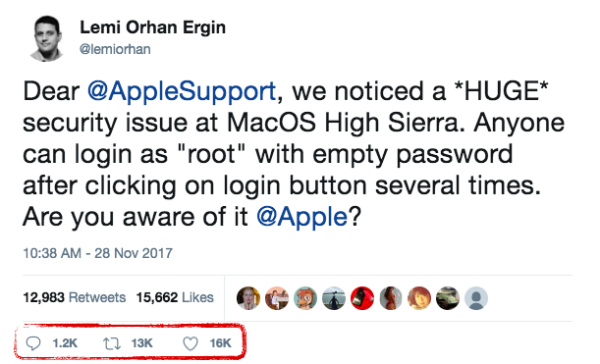View the 15,662 Likes list
This screenshot has height=364, width=600.
pyautogui.click(x=175, y=297)
